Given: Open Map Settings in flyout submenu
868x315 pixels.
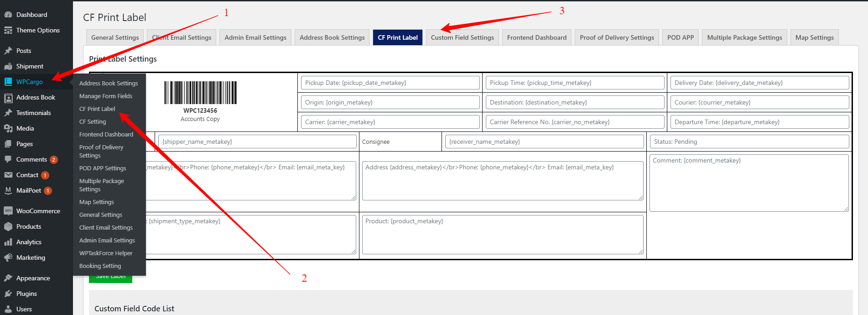Looking at the screenshot, I should (x=97, y=202).
